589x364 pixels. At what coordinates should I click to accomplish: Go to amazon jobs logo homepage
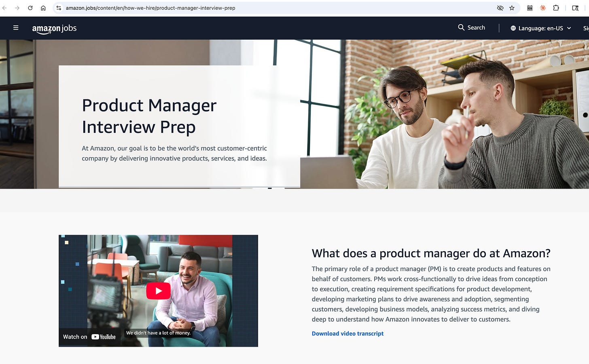pyautogui.click(x=54, y=28)
